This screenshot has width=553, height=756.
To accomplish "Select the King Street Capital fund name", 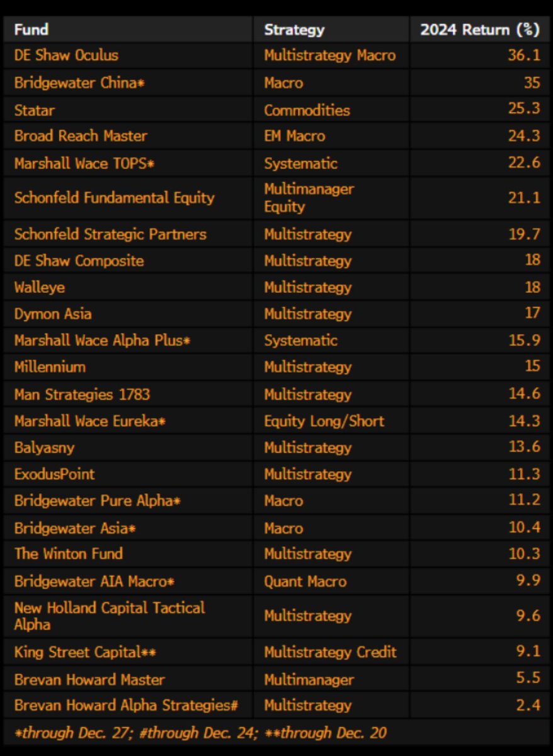I will coord(85,652).
